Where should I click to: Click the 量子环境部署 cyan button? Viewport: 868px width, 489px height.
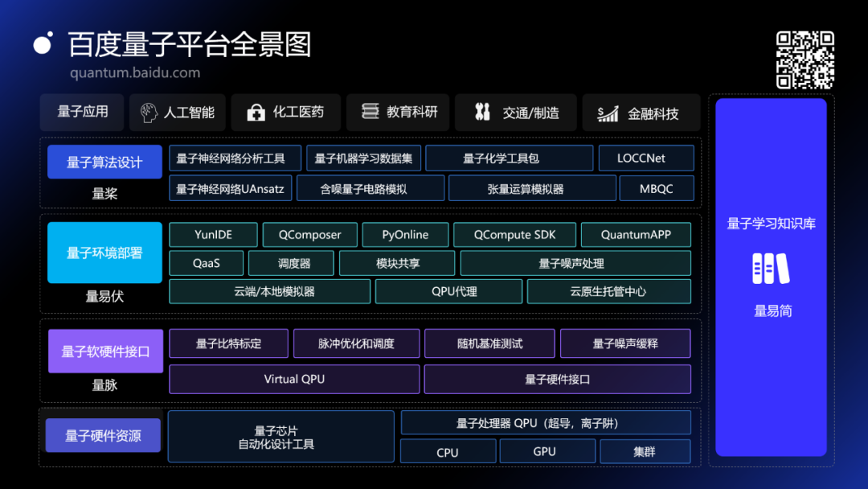[x=104, y=253]
